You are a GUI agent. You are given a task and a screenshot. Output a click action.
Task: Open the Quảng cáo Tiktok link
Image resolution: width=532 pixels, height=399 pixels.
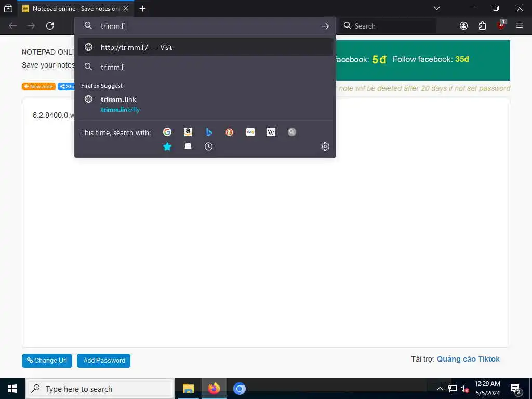click(x=468, y=359)
